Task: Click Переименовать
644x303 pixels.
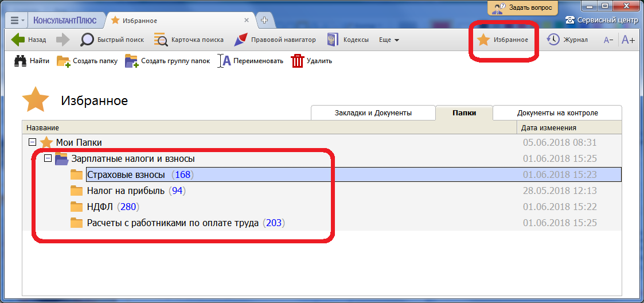Action: pyautogui.click(x=251, y=61)
